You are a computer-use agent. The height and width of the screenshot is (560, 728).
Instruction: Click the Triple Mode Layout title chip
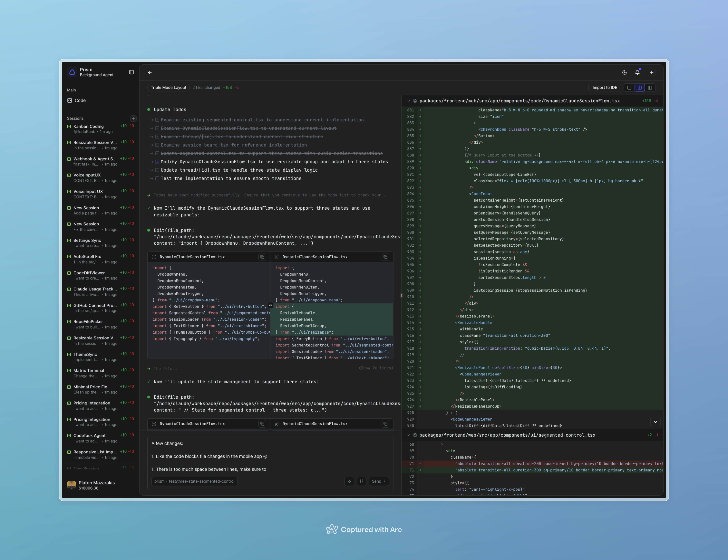point(168,88)
